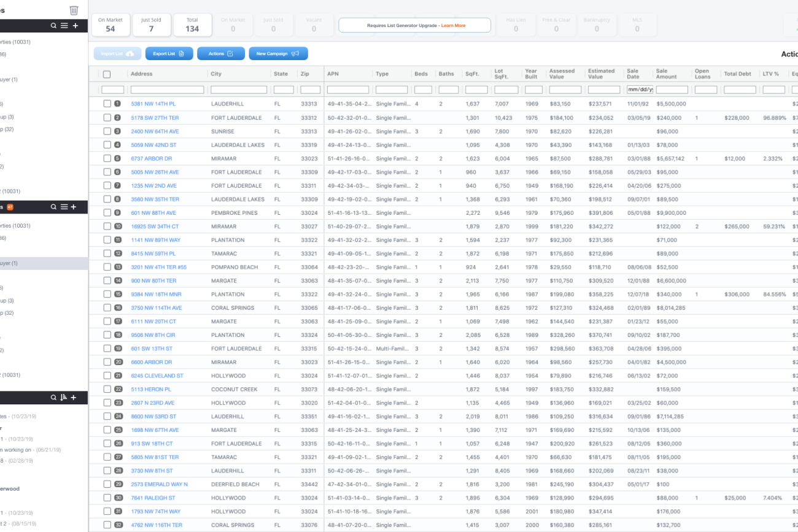
Task: Start a New Campaign
Action: (277, 54)
